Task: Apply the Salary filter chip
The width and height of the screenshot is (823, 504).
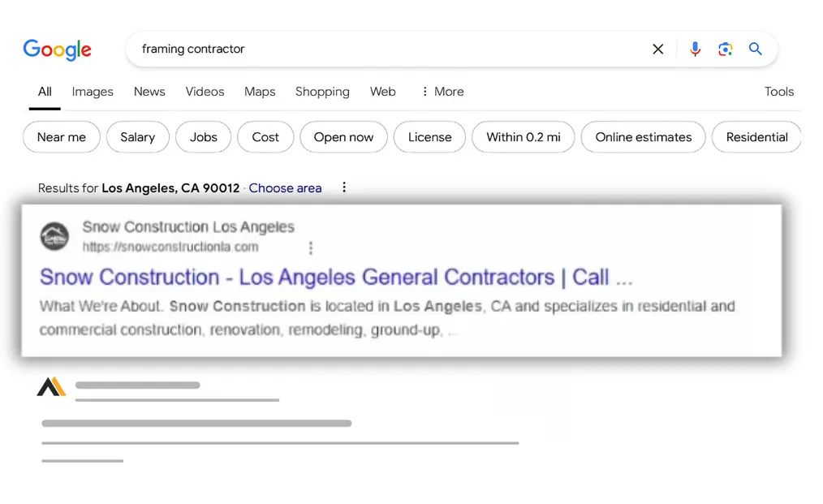Action: [137, 137]
